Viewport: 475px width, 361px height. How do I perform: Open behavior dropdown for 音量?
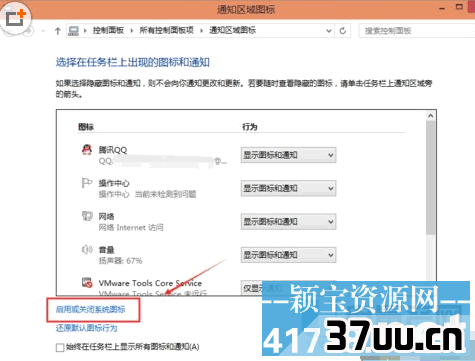tap(288, 255)
